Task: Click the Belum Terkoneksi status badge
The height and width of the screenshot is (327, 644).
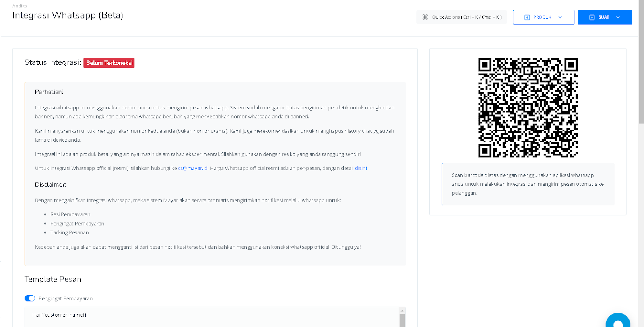Action: [x=109, y=63]
